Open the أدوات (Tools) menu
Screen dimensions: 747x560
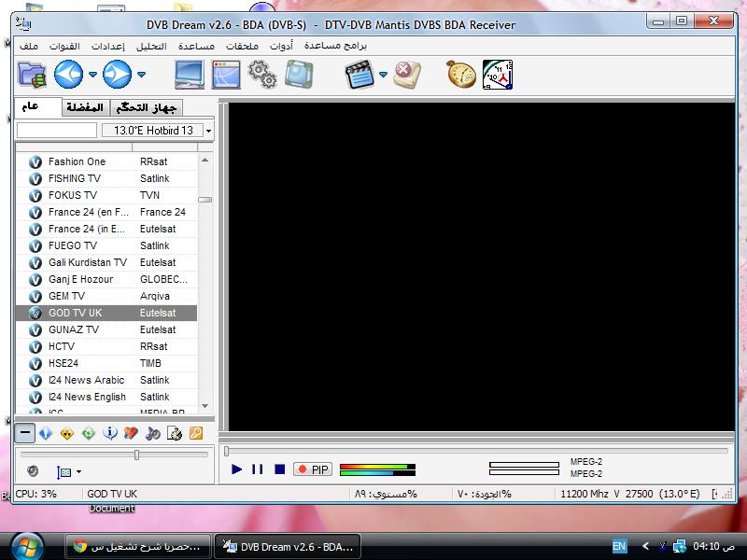coord(281,46)
